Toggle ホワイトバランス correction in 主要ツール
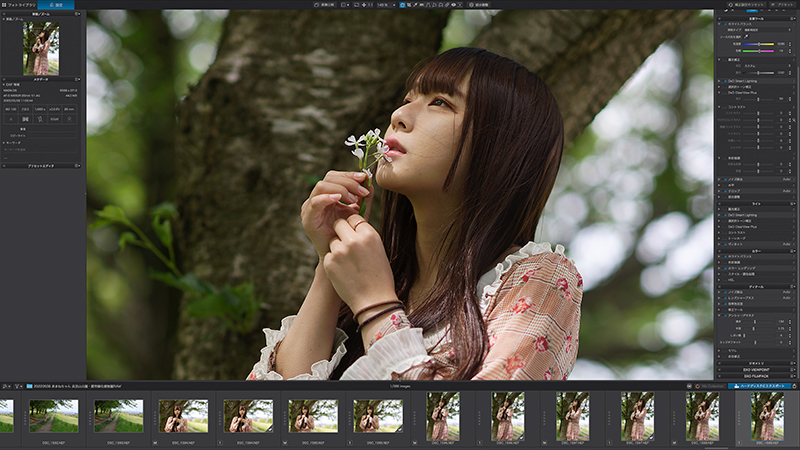800x450 pixels. pyautogui.click(x=726, y=24)
